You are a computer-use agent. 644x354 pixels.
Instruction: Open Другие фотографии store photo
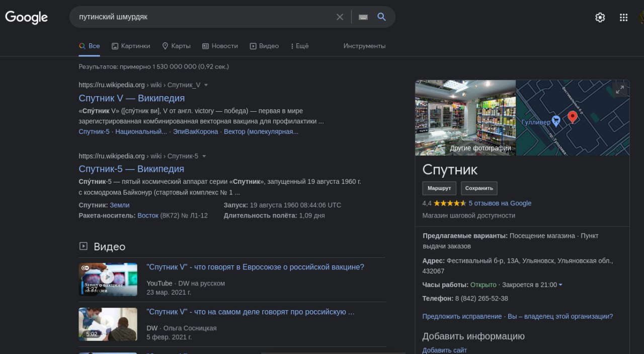point(465,118)
